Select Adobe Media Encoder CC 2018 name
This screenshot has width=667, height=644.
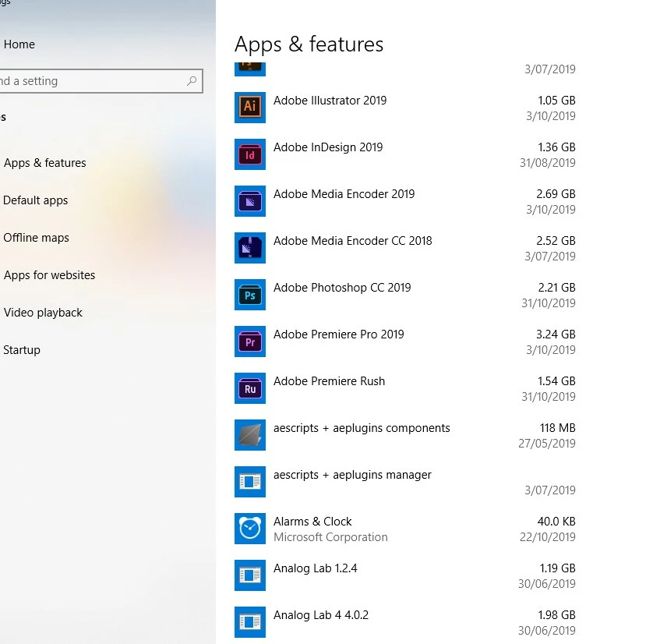pos(353,241)
